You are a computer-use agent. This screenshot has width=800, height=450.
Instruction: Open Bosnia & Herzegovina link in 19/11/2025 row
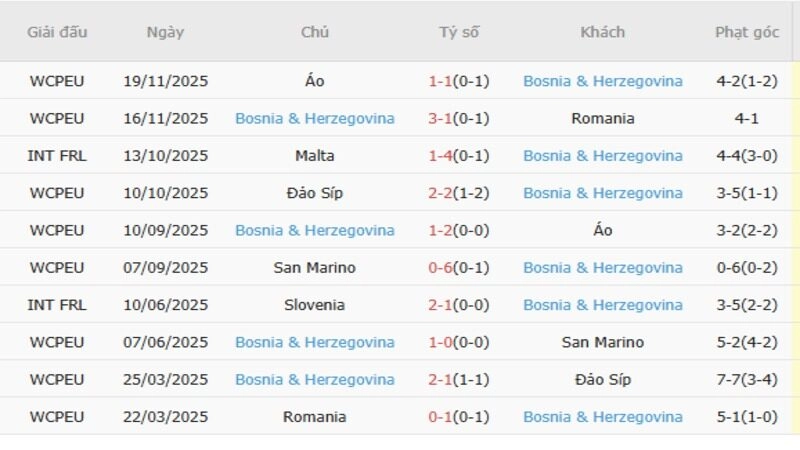pyautogui.click(x=603, y=81)
